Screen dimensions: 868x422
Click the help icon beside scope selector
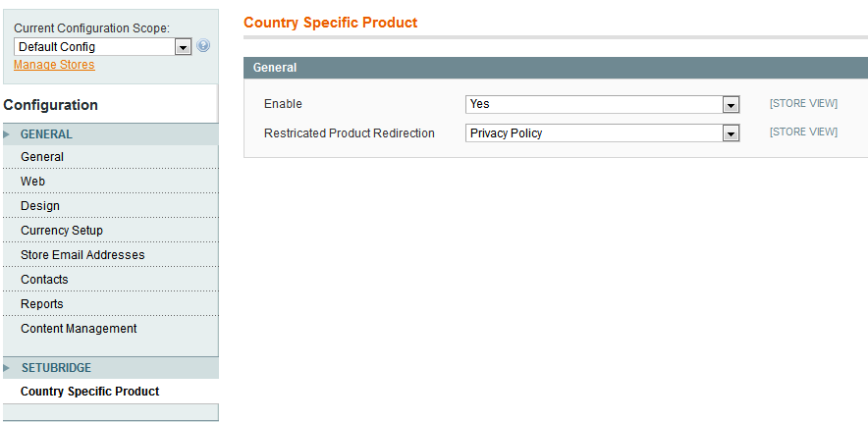point(203,46)
